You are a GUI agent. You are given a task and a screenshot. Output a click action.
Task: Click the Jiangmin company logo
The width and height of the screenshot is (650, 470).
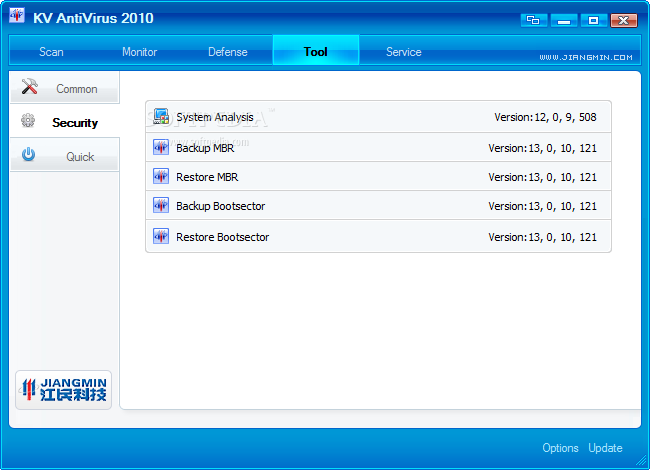64,390
